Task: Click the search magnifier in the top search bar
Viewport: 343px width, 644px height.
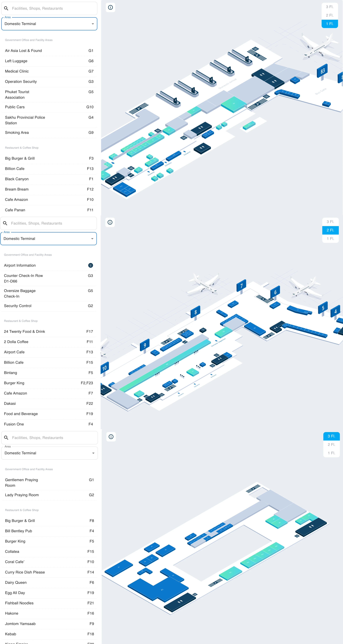Action: (x=6, y=8)
